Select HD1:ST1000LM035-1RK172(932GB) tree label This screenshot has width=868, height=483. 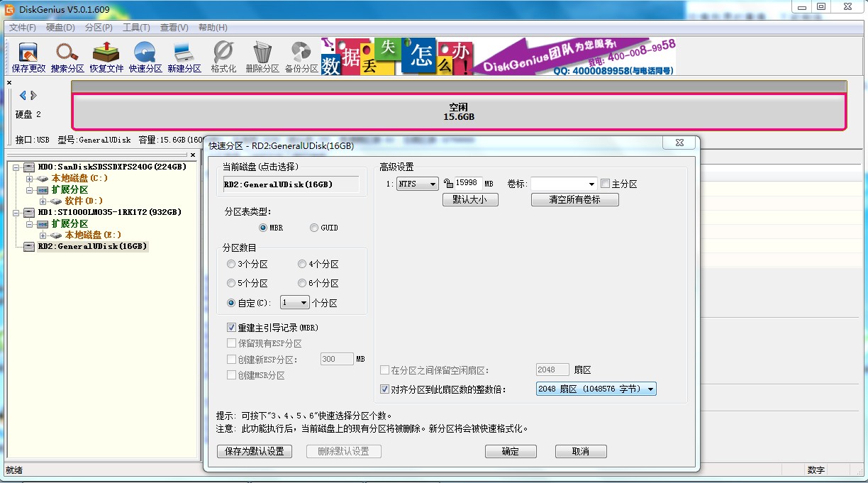click(109, 212)
